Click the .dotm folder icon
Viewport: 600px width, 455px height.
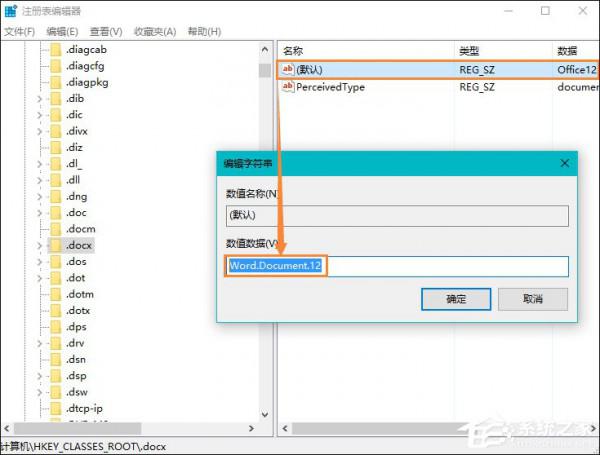[x=56, y=294]
